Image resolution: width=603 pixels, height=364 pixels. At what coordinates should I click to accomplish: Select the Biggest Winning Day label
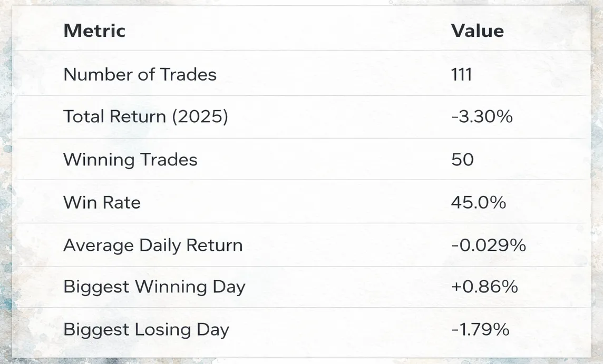(x=154, y=287)
